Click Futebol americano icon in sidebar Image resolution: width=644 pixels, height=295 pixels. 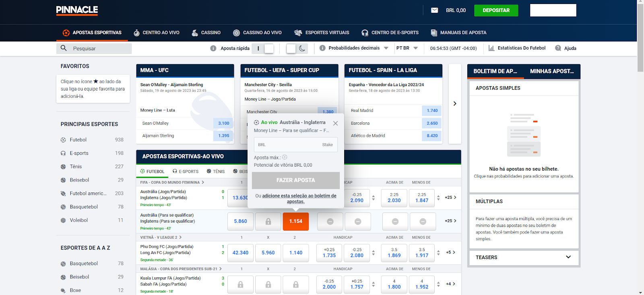(63, 194)
